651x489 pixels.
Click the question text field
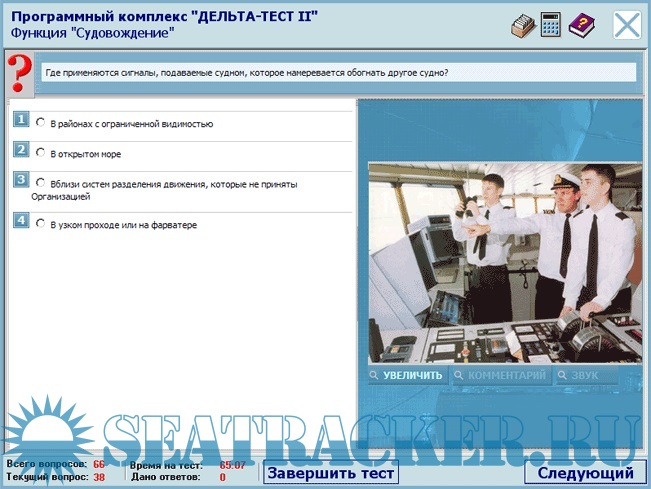pyautogui.click(x=337, y=73)
